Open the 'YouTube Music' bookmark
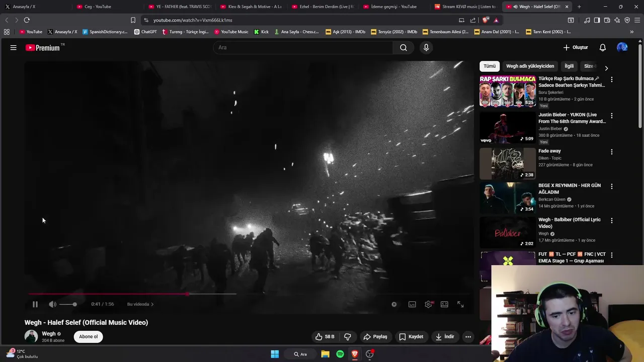 [231, 32]
